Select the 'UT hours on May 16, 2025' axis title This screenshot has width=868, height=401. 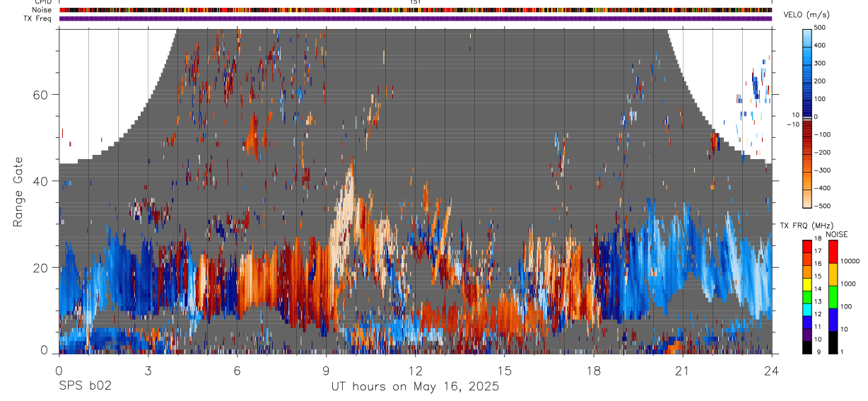pyautogui.click(x=416, y=387)
